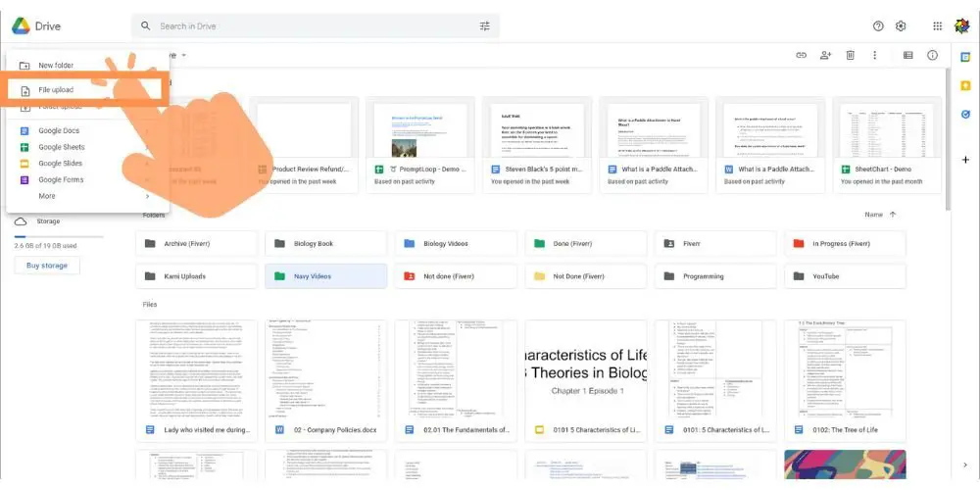Open My Drive dropdown arrow
980x490 pixels.
184,55
